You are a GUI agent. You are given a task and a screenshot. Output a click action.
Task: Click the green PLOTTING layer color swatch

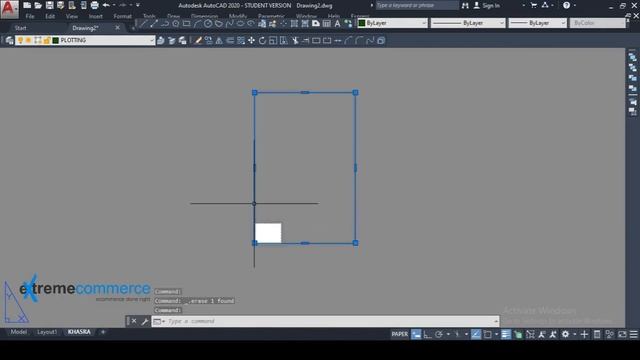pyautogui.click(x=56, y=40)
